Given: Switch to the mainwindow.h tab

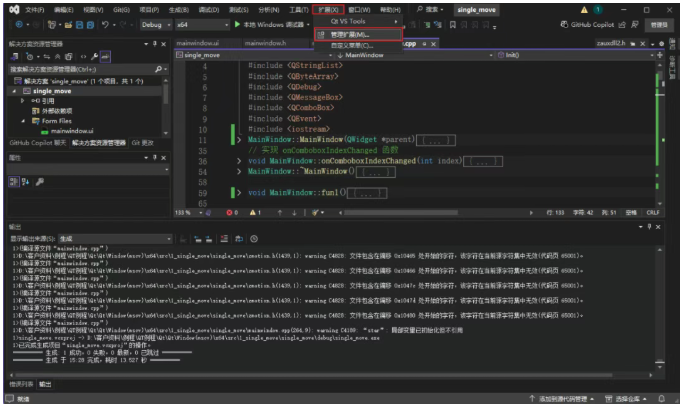Looking at the screenshot, I should (x=265, y=43).
